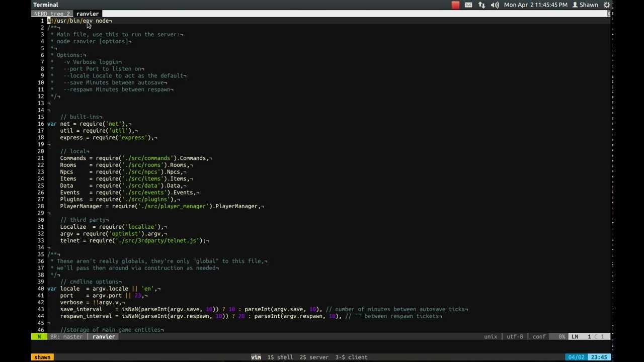This screenshot has width=644, height=362.
Task: Click the Events require line
Action: pyautogui.click(x=129, y=193)
